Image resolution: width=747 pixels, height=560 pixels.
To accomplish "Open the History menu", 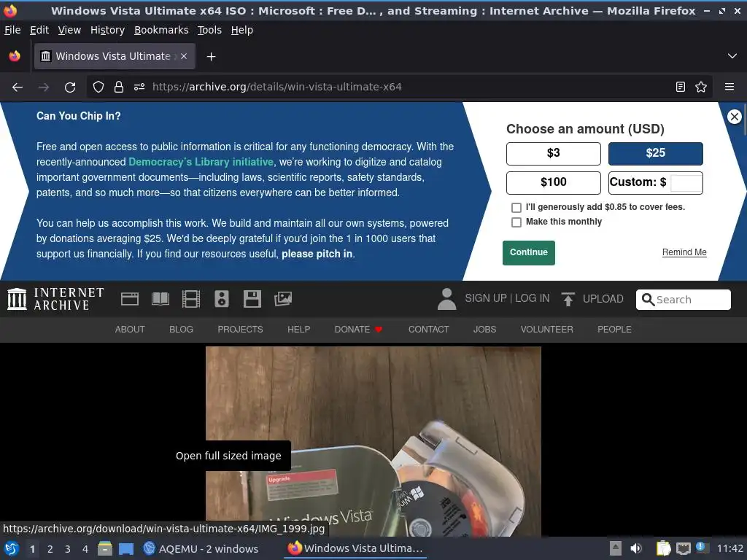I will click(108, 30).
